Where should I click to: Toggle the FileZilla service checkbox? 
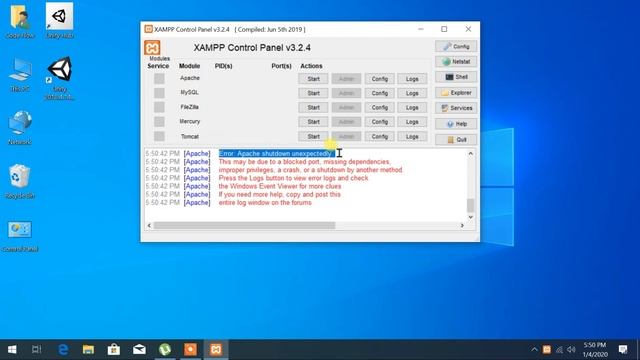tap(159, 107)
